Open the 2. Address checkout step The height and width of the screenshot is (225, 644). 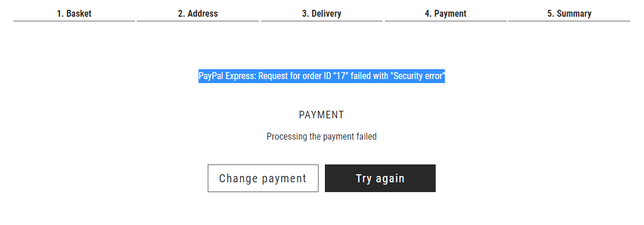(197, 13)
